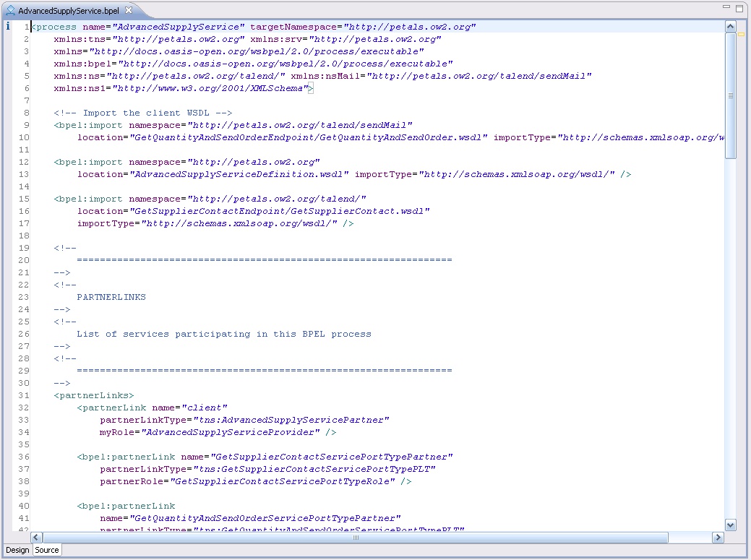The width and height of the screenshot is (751, 560).
Task: Click the info marker on line 1
Action: click(8, 26)
